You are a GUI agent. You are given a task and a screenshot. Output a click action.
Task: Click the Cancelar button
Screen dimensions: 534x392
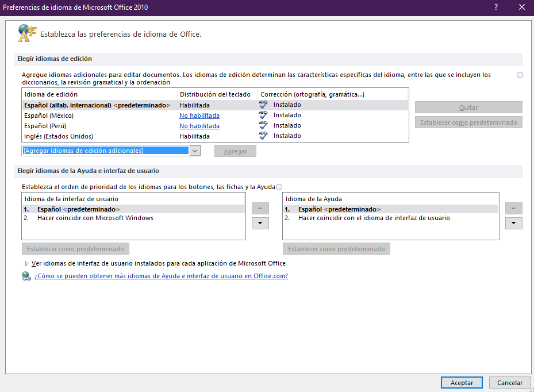[x=509, y=383]
